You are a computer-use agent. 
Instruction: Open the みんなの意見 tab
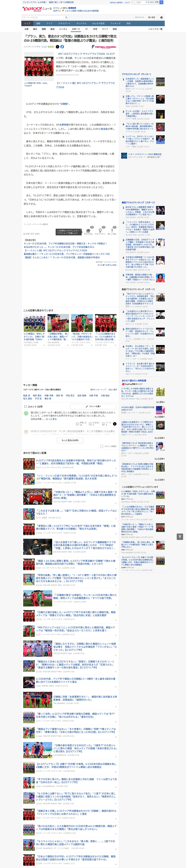tap(99, 24)
